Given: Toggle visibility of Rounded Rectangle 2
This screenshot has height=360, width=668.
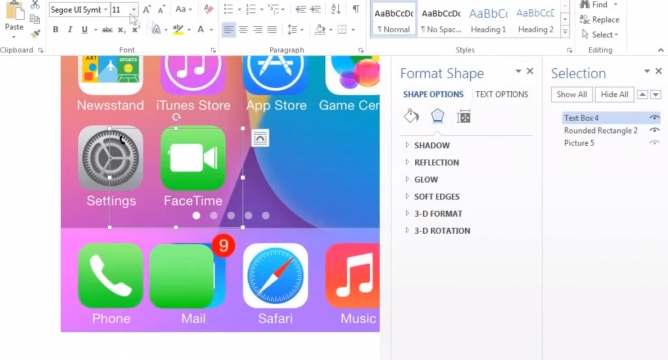Looking at the screenshot, I should click(x=654, y=130).
